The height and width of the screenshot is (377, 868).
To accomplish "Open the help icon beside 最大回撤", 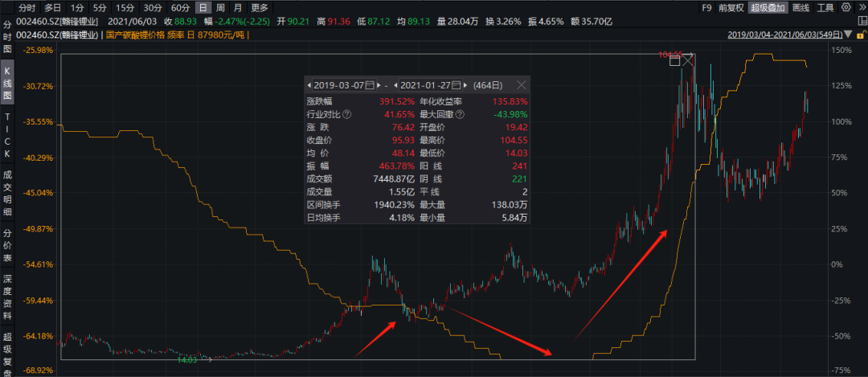I will pyautogui.click(x=460, y=115).
